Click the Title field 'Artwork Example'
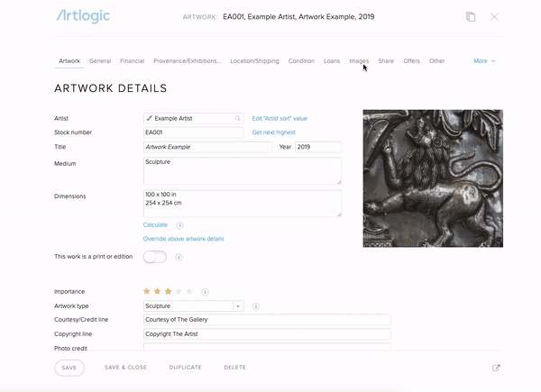541x392 pixels. tap(207, 147)
